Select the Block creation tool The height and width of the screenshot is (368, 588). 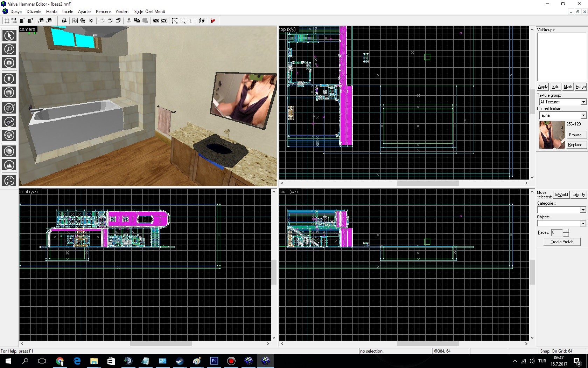click(9, 93)
